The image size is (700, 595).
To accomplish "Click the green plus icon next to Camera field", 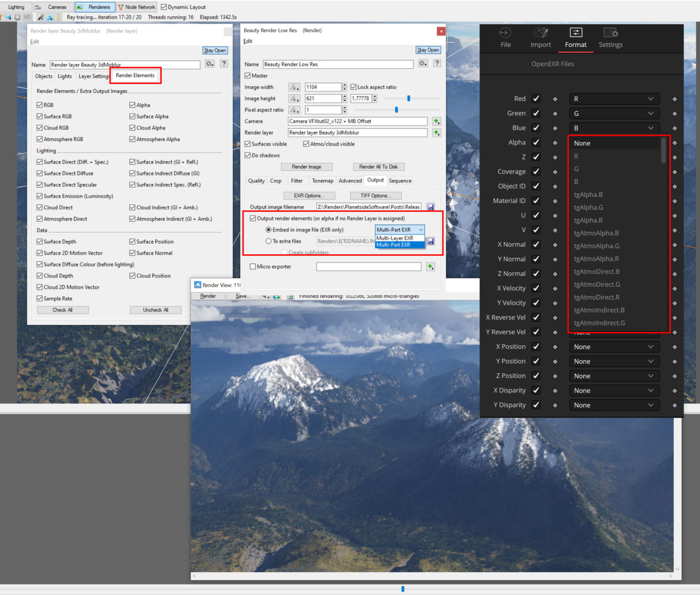I will [x=436, y=121].
